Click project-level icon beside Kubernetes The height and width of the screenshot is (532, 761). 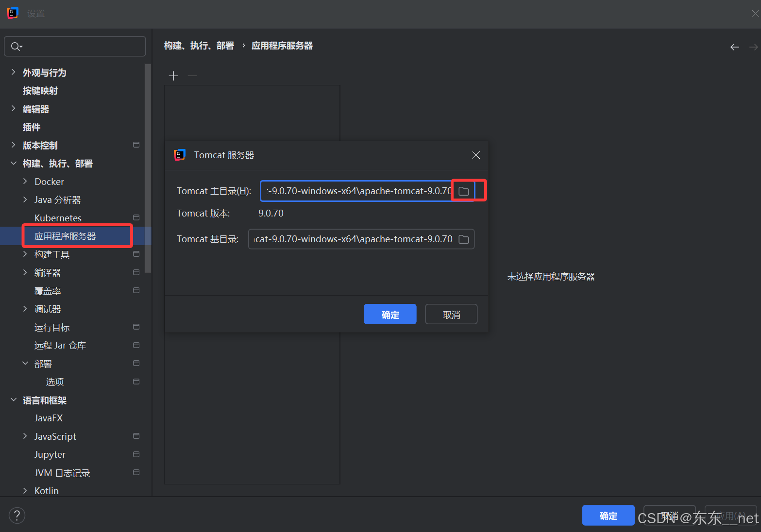[136, 217]
